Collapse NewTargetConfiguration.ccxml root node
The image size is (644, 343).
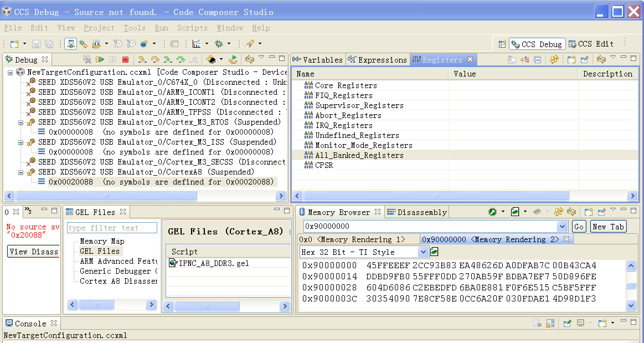10,72
